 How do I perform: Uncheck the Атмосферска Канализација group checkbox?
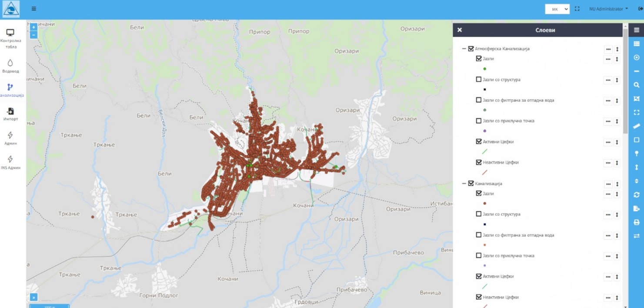(471, 49)
